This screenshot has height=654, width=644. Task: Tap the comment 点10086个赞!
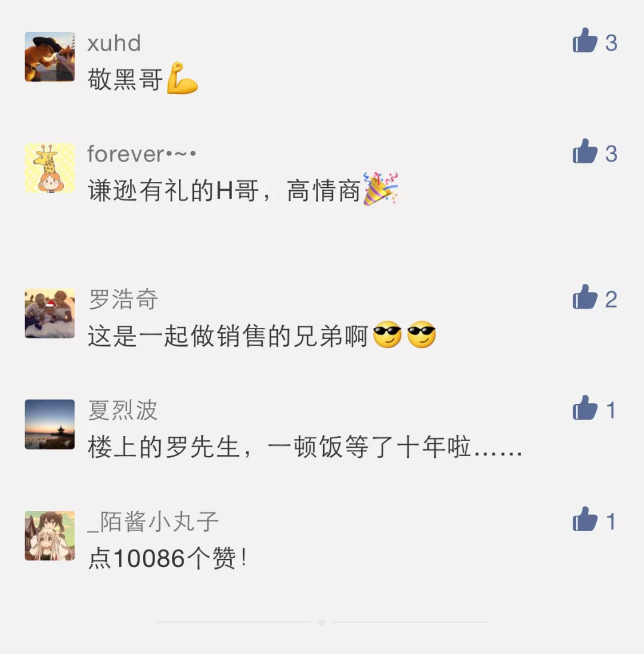(x=168, y=558)
